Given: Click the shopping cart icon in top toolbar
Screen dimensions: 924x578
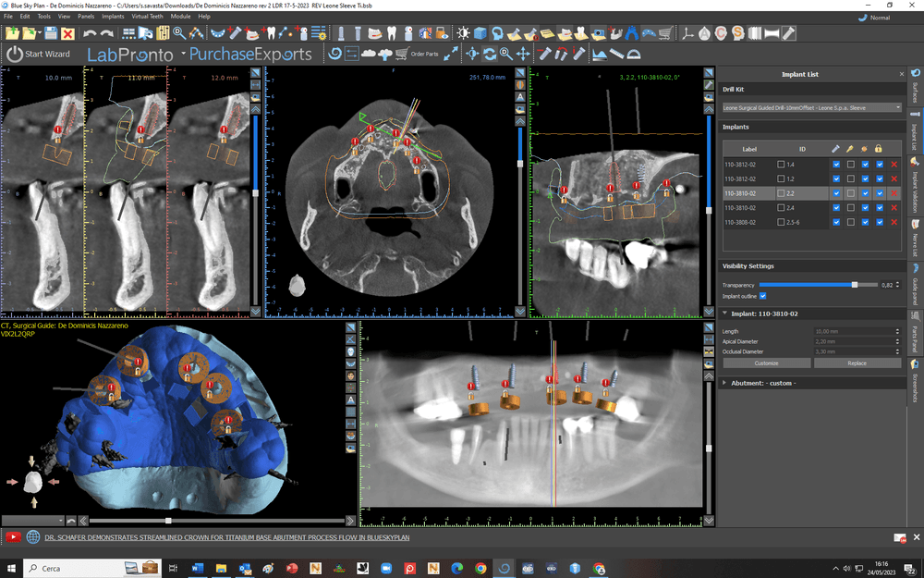Looking at the screenshot, I should [666, 33].
